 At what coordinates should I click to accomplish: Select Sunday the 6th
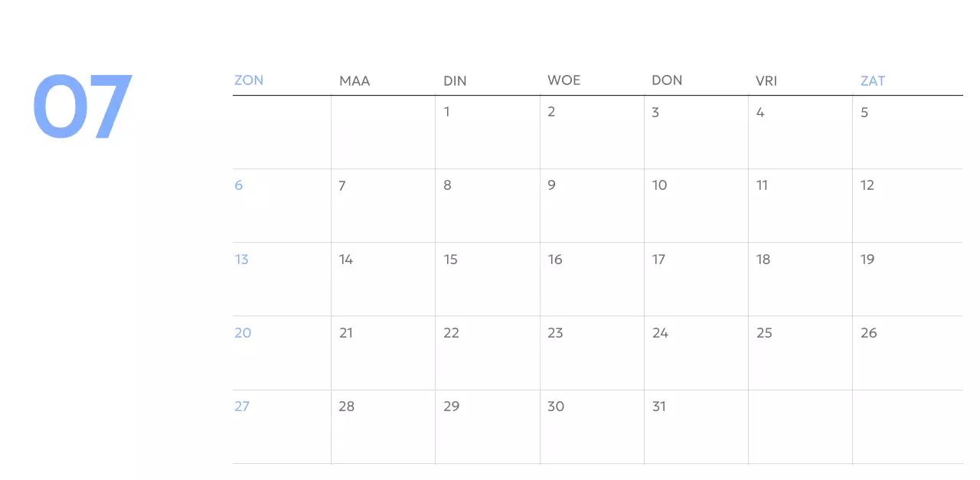[x=239, y=185]
